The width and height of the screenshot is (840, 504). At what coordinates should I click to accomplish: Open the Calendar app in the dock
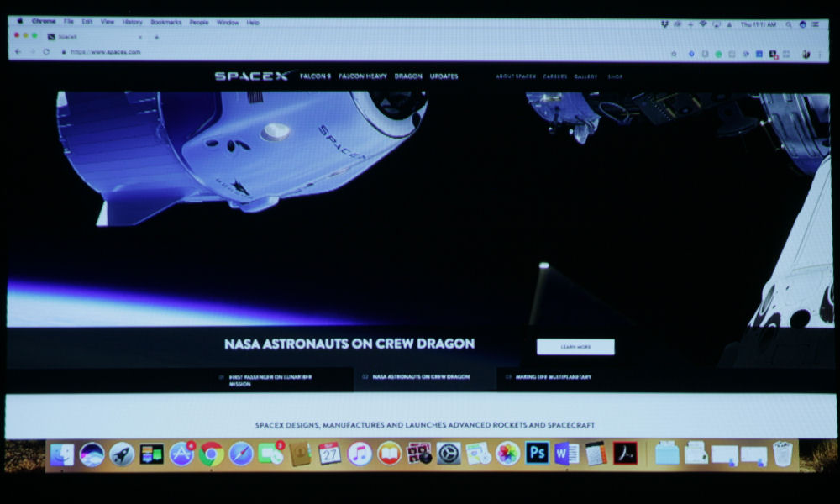[330, 454]
